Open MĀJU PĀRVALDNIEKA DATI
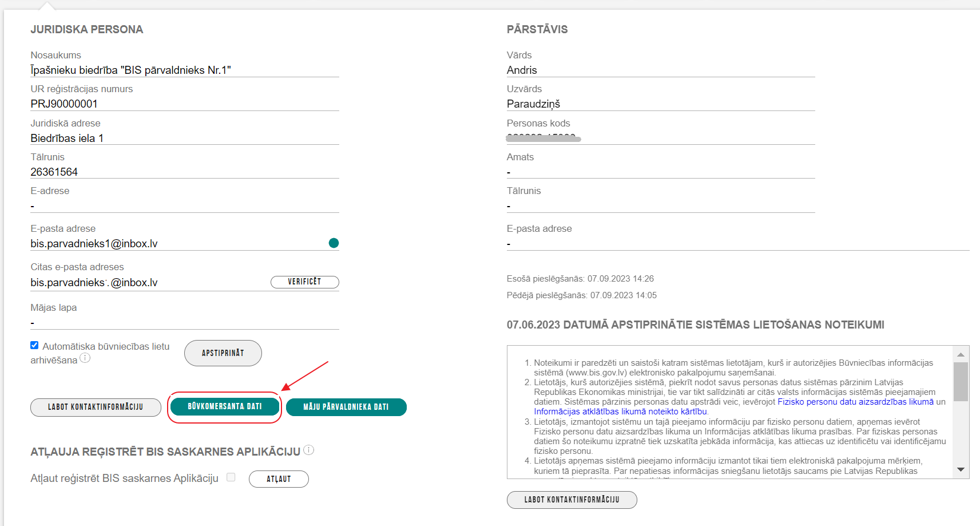980x526 pixels. (x=346, y=407)
